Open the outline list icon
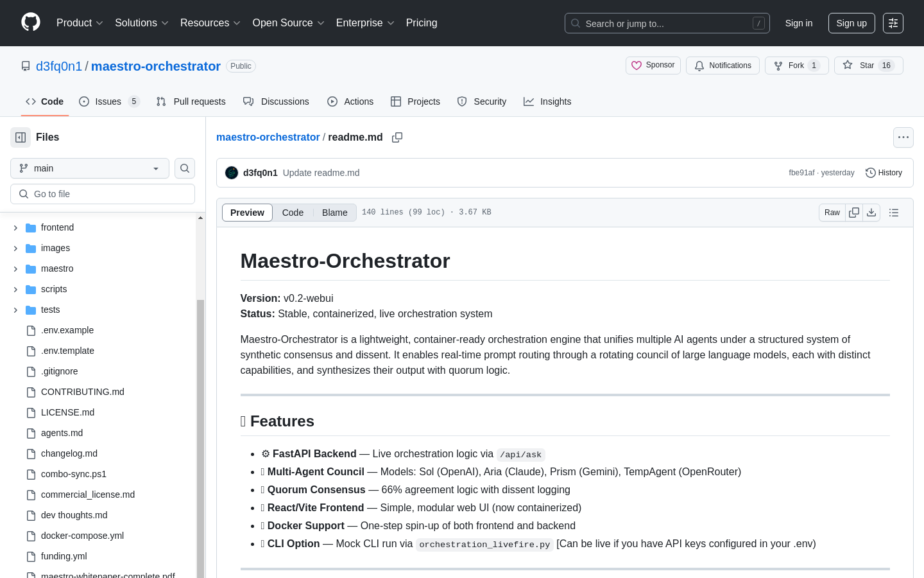The height and width of the screenshot is (578, 924). pos(894,213)
